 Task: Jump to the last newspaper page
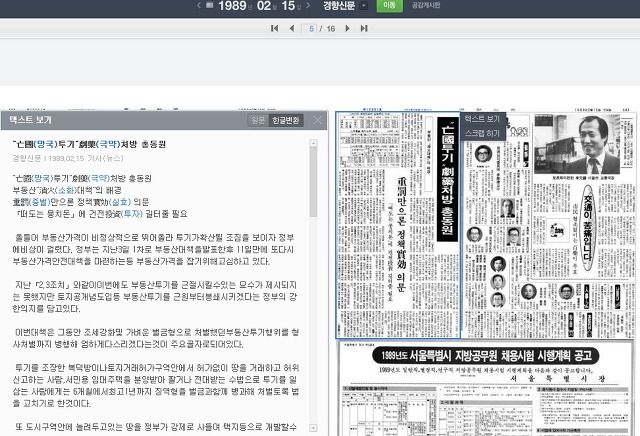point(364,28)
